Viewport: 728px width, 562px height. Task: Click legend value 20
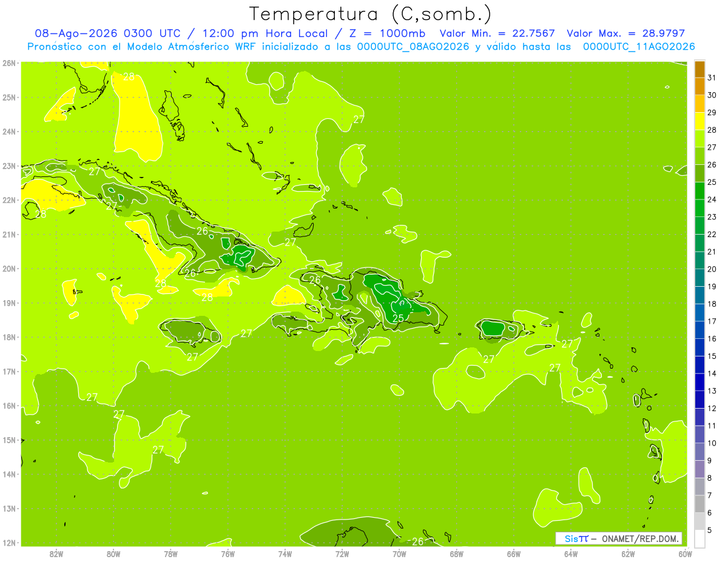pyautogui.click(x=712, y=269)
